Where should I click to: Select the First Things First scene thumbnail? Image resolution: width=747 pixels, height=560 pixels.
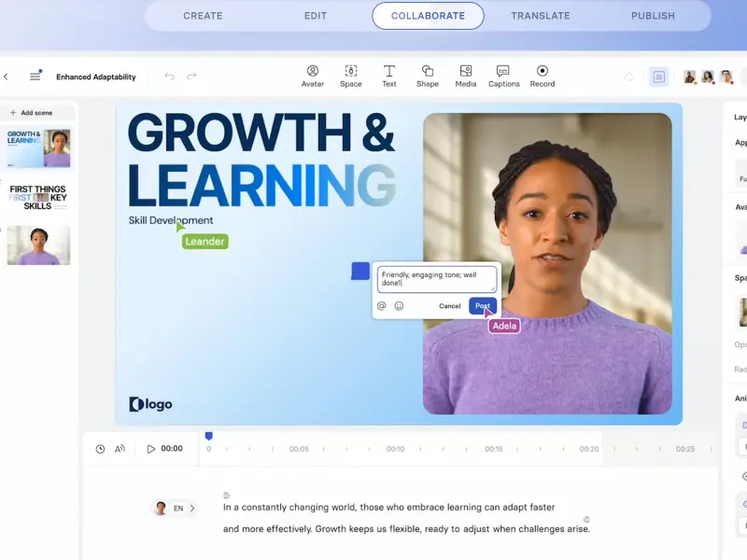coord(38,197)
